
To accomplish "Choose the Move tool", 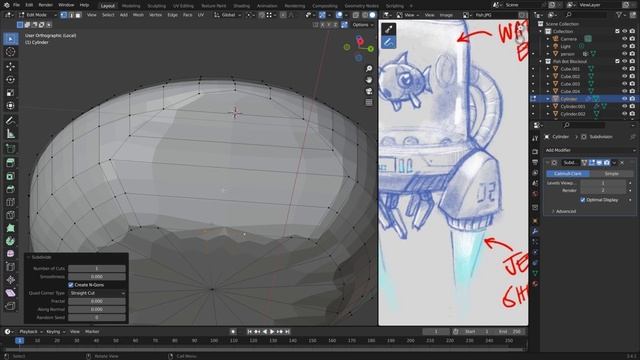I will 11,66.
